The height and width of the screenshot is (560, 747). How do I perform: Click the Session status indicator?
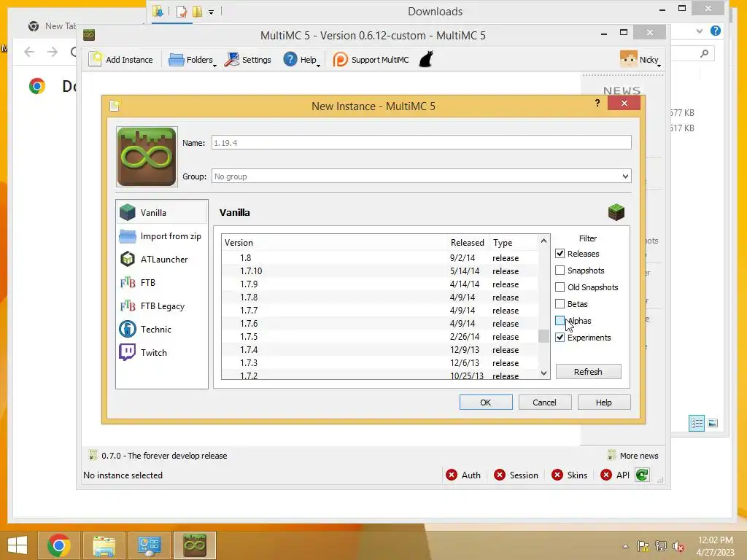point(516,475)
